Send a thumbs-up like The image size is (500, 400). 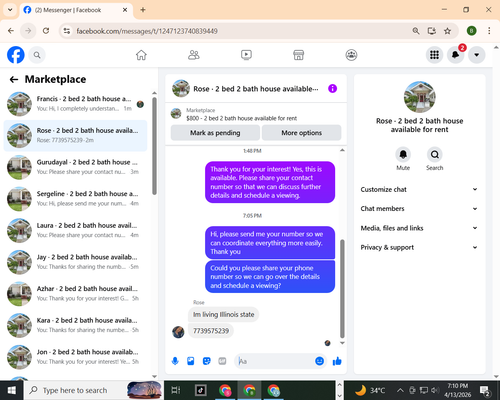pyautogui.click(x=337, y=361)
